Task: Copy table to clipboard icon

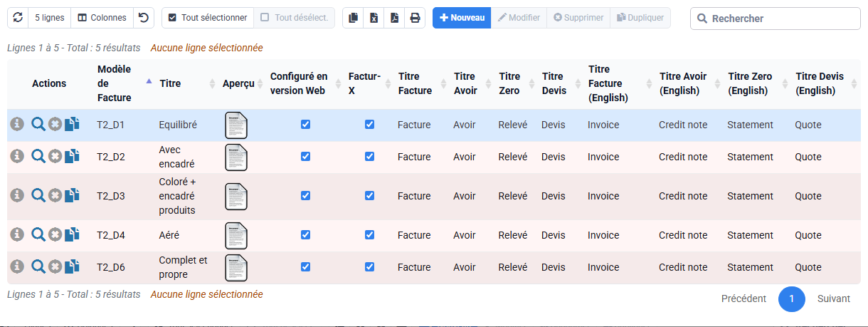Action: 353,18
